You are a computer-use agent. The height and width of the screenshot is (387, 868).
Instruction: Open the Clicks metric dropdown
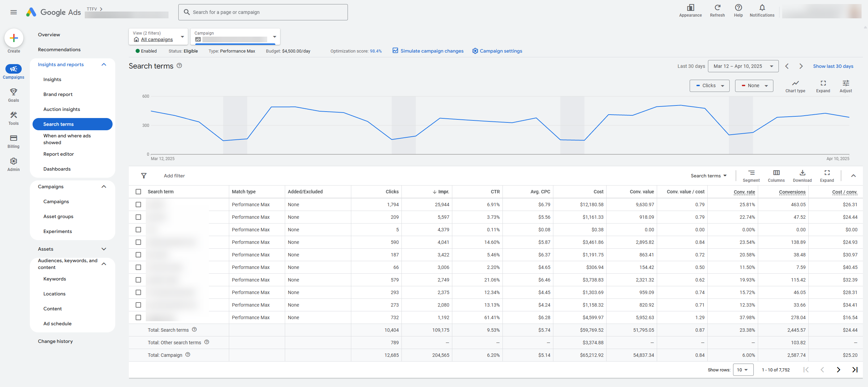click(709, 86)
